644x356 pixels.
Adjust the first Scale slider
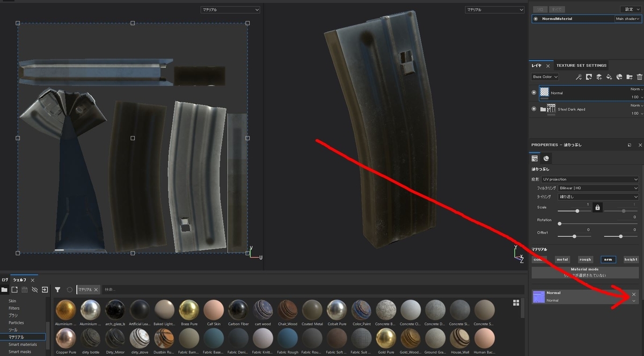(574, 211)
